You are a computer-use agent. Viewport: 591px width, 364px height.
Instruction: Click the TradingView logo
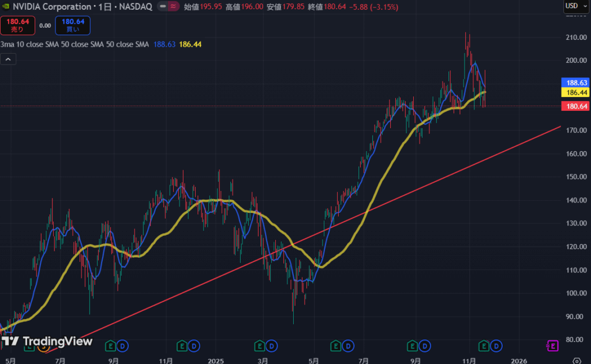(x=46, y=342)
